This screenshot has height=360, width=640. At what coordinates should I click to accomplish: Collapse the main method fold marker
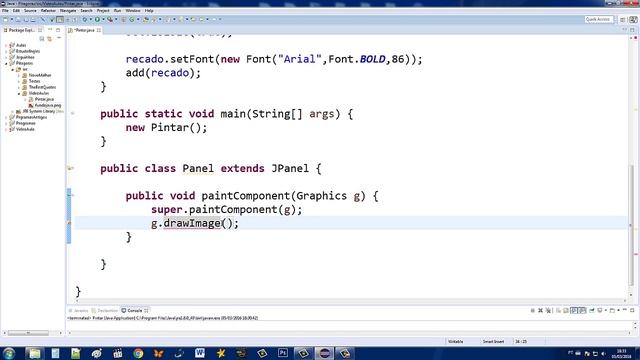click(x=72, y=113)
